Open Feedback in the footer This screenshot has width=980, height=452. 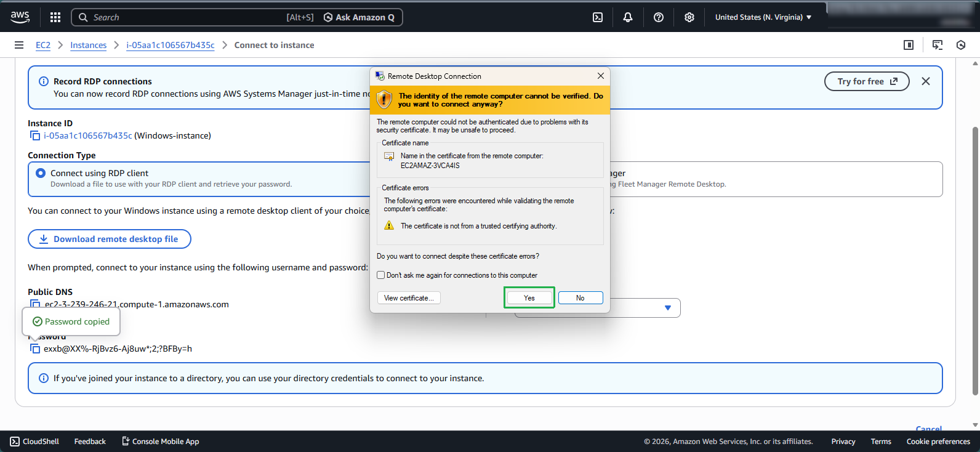click(90, 442)
